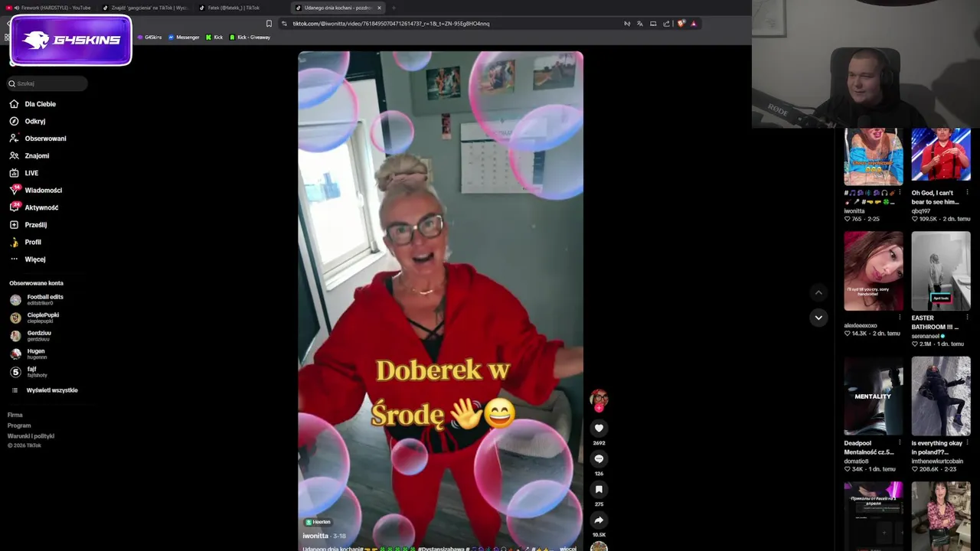Expand the Program footer section
Viewport: 980px width, 551px height.
[x=19, y=425]
